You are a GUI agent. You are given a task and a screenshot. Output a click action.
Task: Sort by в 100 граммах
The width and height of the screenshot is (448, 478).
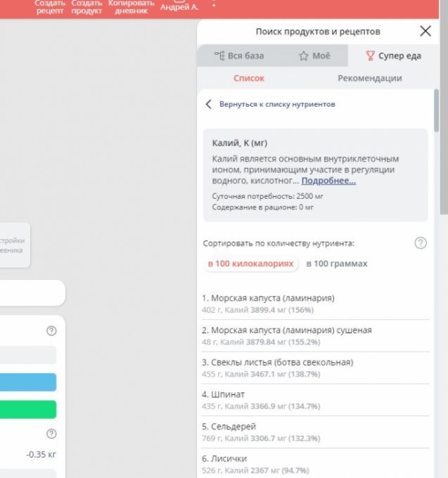point(336,264)
